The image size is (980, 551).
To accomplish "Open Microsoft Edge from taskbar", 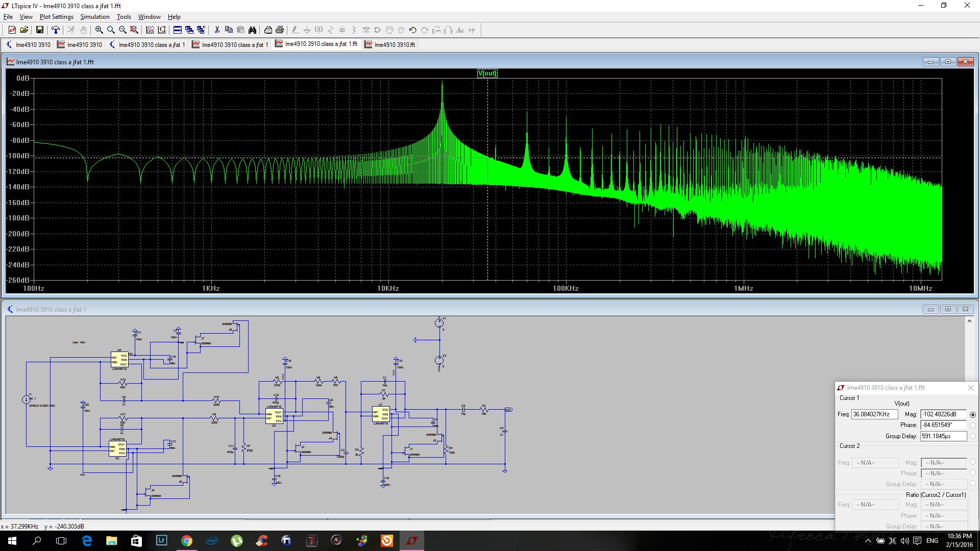I will [x=86, y=541].
